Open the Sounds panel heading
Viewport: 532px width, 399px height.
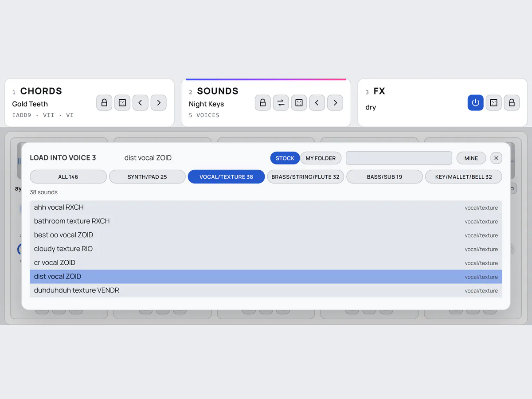point(218,91)
